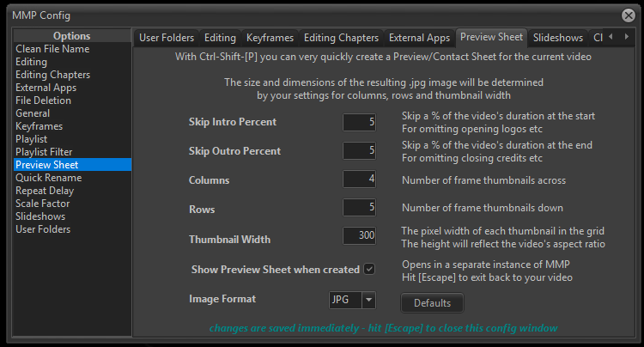Open the External Apps tab
644x347 pixels.
point(419,38)
